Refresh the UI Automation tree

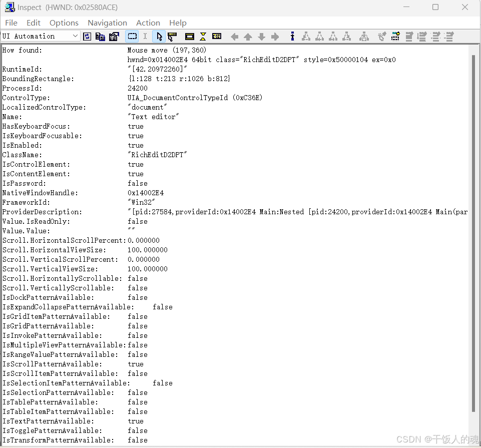(x=87, y=36)
